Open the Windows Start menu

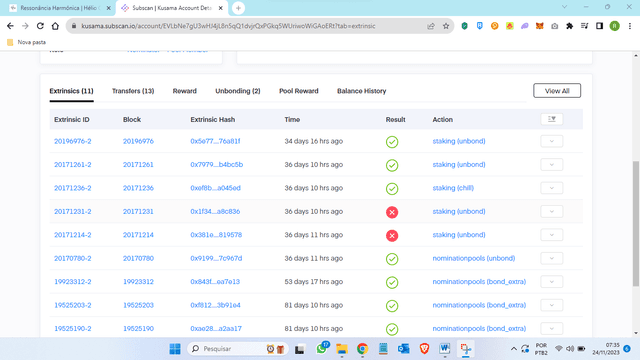[x=175, y=349]
